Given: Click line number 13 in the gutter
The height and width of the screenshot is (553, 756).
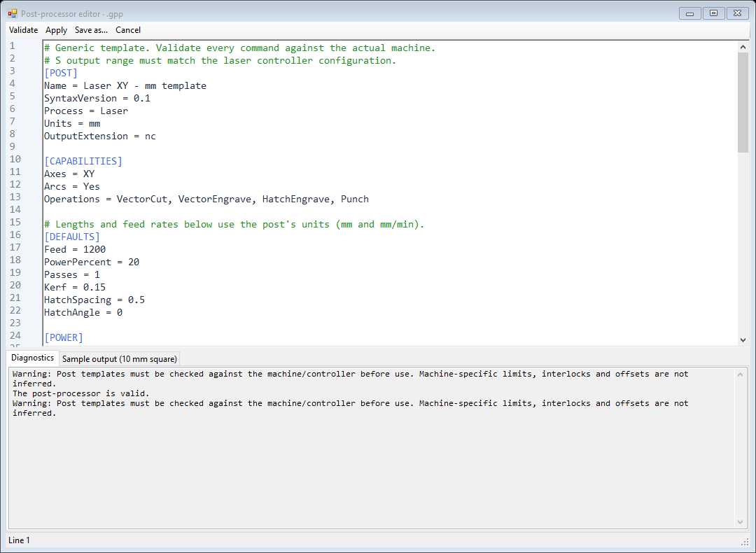Looking at the screenshot, I should [x=15, y=197].
